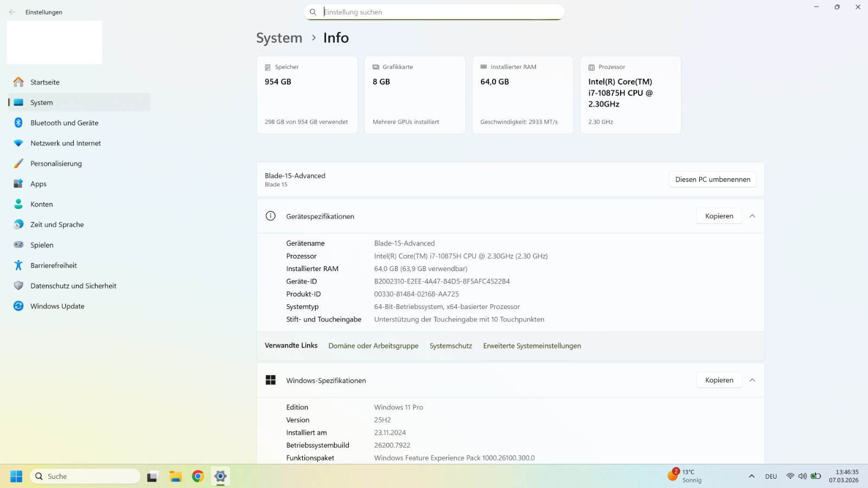868x488 pixels.
Task: Click the Startseite home icon
Action: tap(18, 82)
